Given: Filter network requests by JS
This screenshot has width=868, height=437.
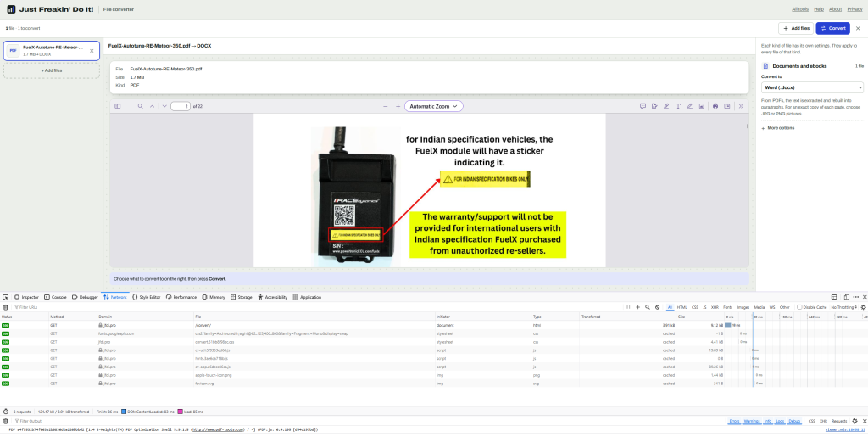Looking at the screenshot, I should tap(704, 307).
